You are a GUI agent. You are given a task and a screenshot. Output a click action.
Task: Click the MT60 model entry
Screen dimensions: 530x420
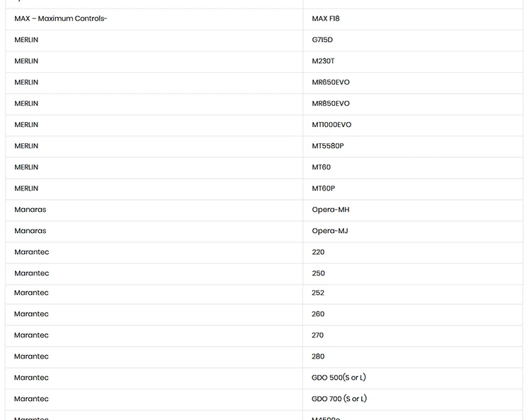coord(413,168)
